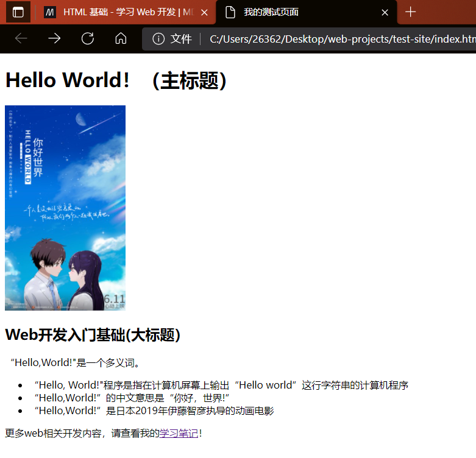The width and height of the screenshot is (476, 458).
Task: Open a new tab with plus button
Action: point(410,12)
